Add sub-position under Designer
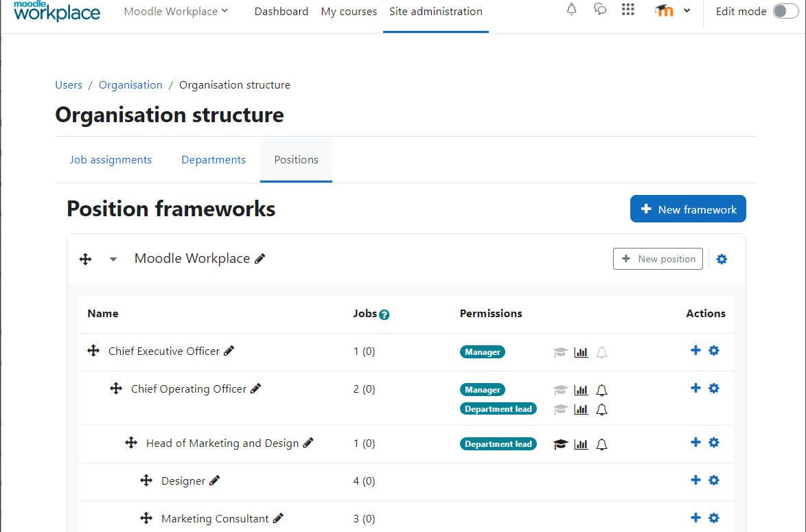The width and height of the screenshot is (806, 532). click(695, 480)
